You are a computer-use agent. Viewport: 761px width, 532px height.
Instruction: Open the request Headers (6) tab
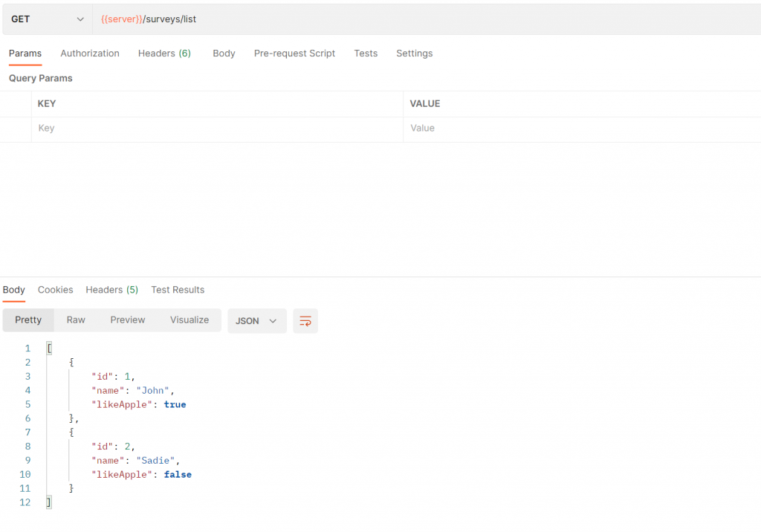tap(164, 53)
